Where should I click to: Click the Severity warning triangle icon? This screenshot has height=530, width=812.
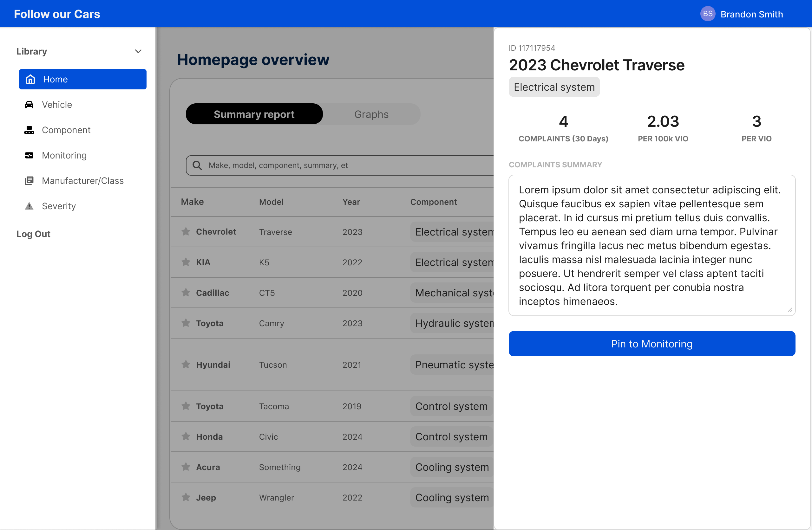click(x=29, y=206)
